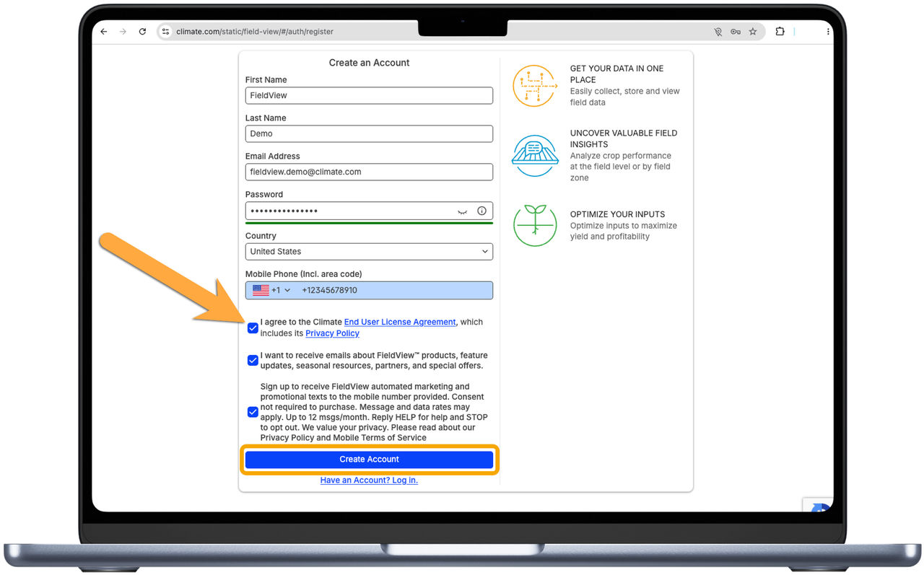Open the Country dropdown
This screenshot has width=924, height=575.
369,252
